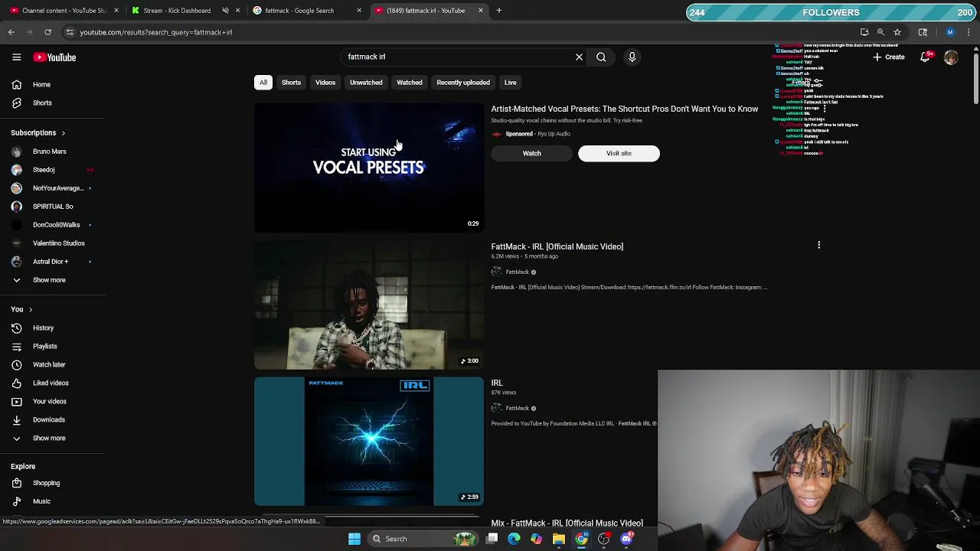Open Liked videos in the sidebar

click(x=52, y=383)
